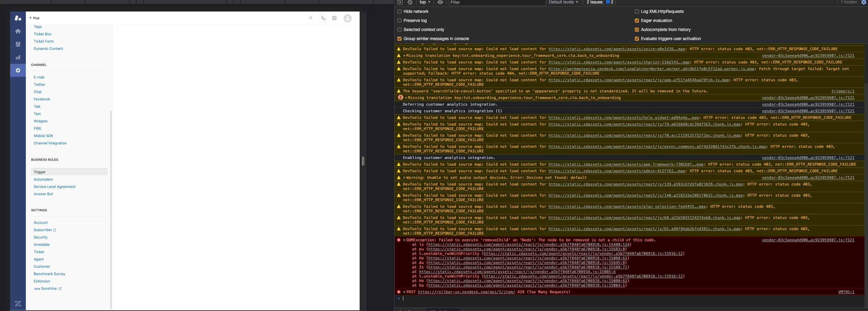Open the Views icon in the sidebar
868x311 pixels.
18,44
